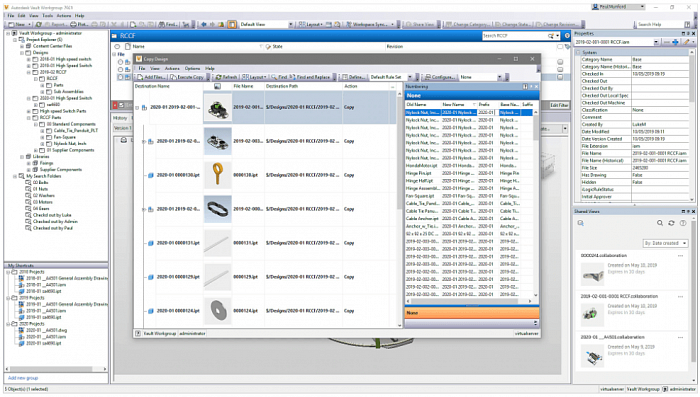Click blue plus icon in Properties panel
700x397 pixels.
coord(675,42)
